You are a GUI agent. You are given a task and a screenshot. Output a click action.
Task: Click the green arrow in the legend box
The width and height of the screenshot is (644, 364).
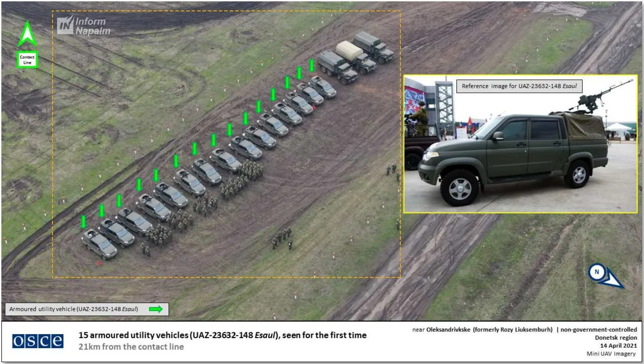coord(155,309)
